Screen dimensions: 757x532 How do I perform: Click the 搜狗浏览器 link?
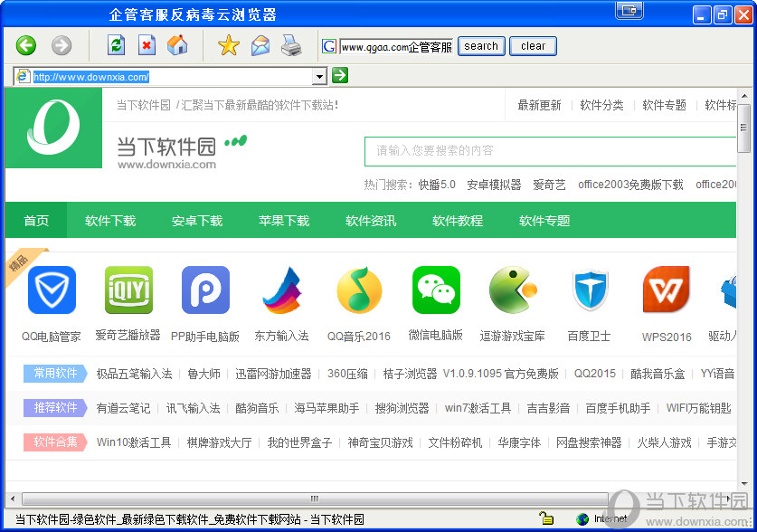(402, 408)
